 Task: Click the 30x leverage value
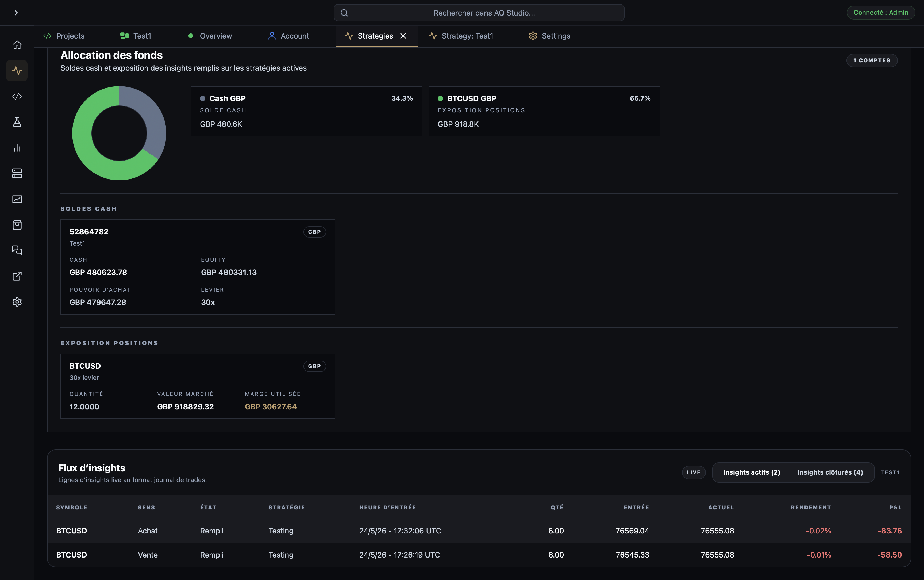point(208,302)
